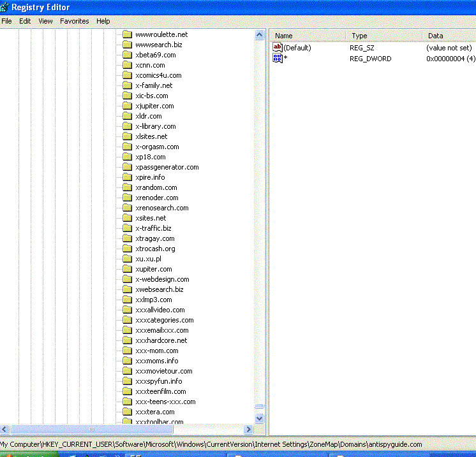The width and height of the screenshot is (476, 457).
Task: Select the xic-bs.com folder icon
Action: 127,96
